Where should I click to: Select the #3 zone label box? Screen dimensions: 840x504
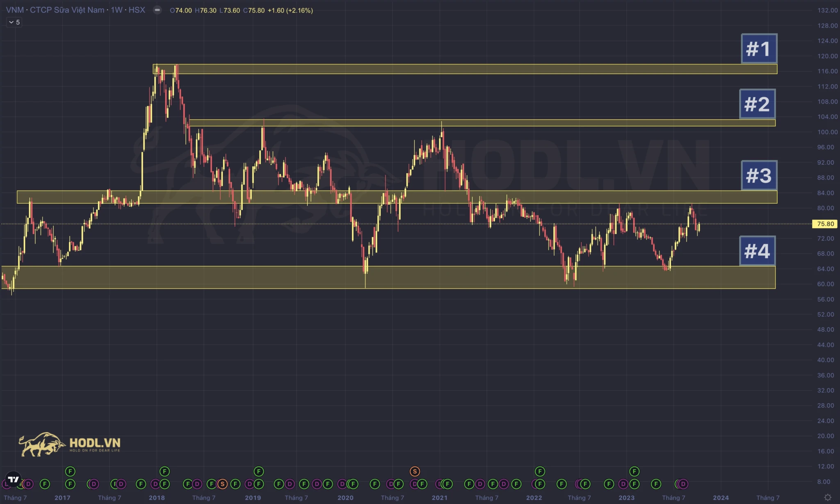coord(759,175)
